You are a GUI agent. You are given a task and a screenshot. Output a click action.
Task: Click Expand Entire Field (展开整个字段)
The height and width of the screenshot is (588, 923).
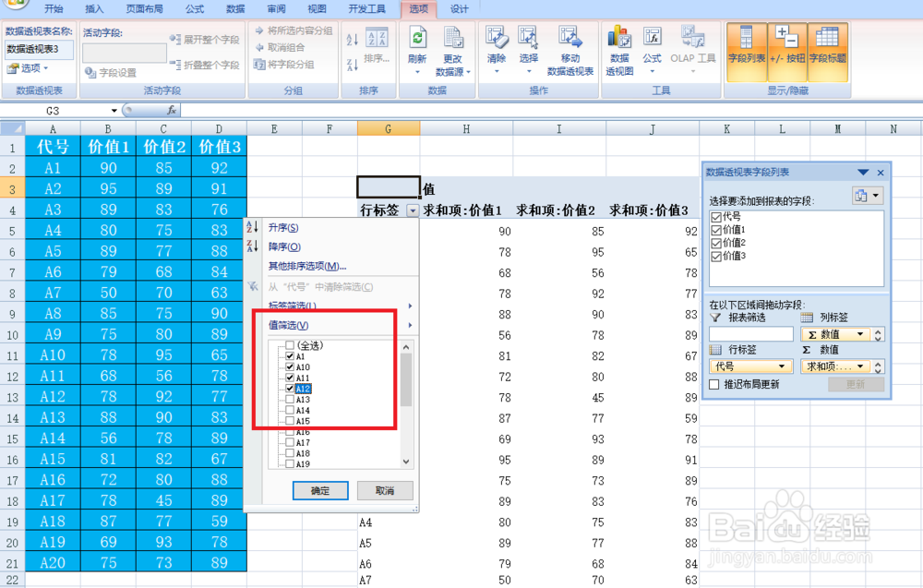(x=204, y=40)
